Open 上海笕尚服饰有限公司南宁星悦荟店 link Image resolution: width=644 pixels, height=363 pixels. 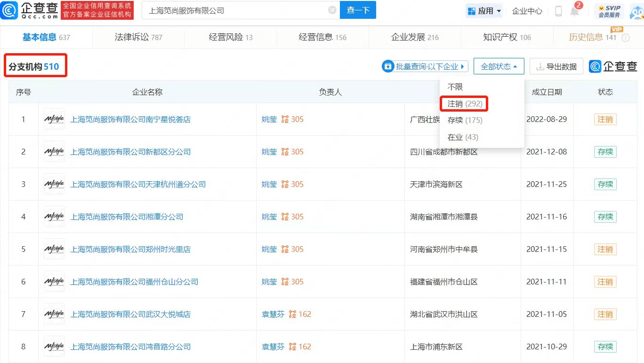coord(130,120)
